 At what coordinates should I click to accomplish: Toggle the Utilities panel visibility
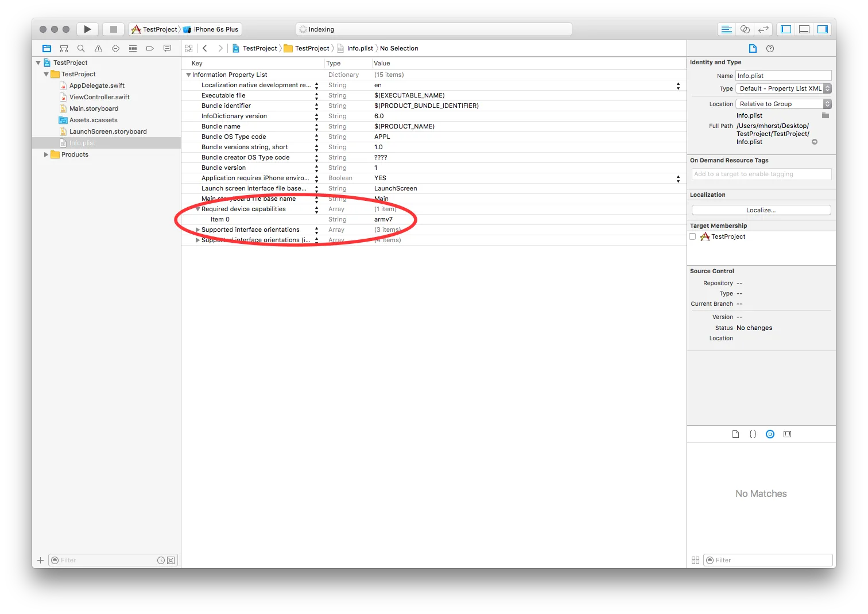823,29
